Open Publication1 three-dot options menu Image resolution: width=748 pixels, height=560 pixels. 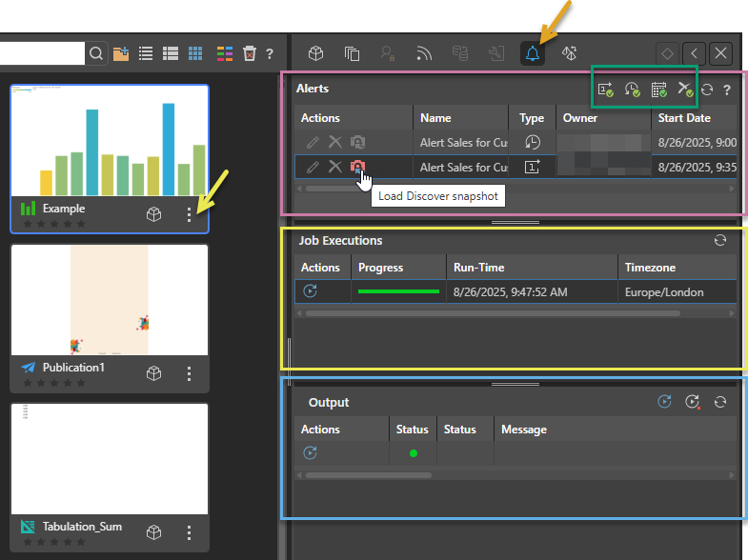coord(190,373)
